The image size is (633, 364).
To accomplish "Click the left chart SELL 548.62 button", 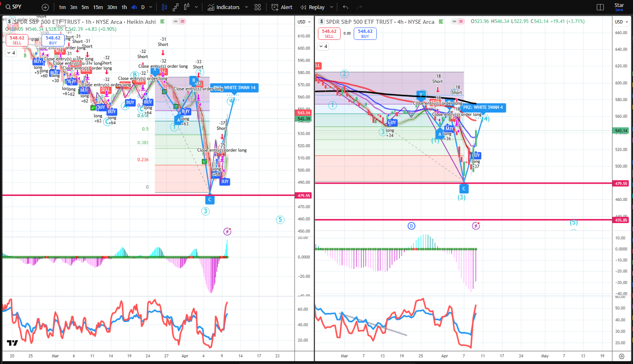I will tap(17, 40).
